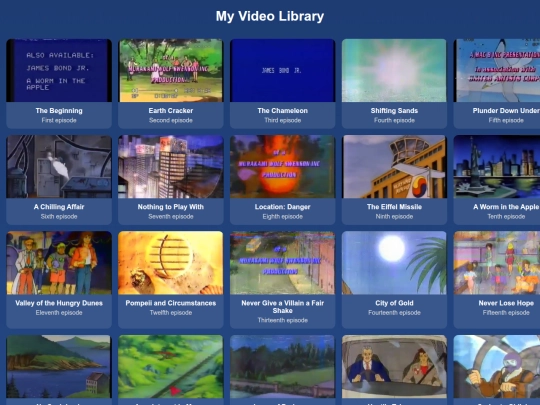The image size is (540, 405).
Task: Select Valley of the Hungry Dunes title
Action: click(59, 303)
